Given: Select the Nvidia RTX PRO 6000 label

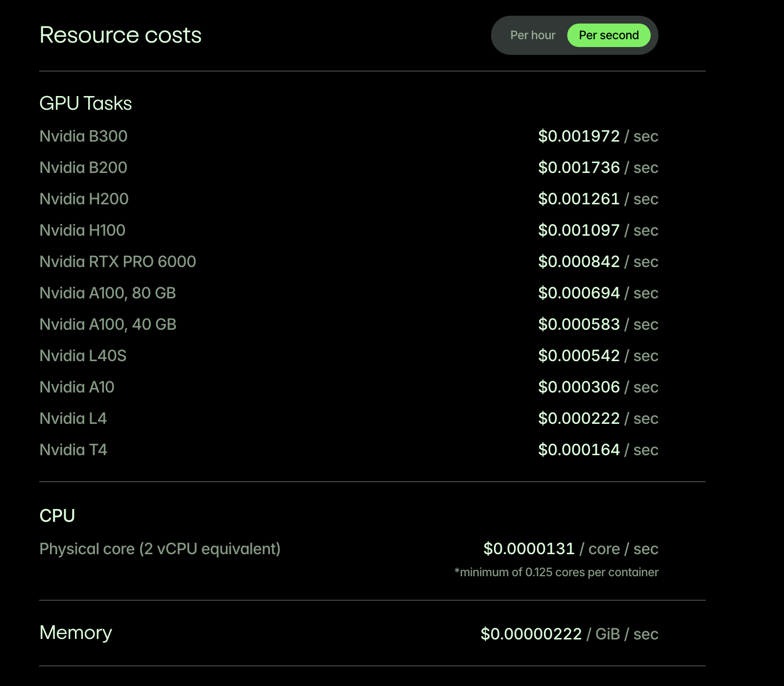Looking at the screenshot, I should click(118, 262).
